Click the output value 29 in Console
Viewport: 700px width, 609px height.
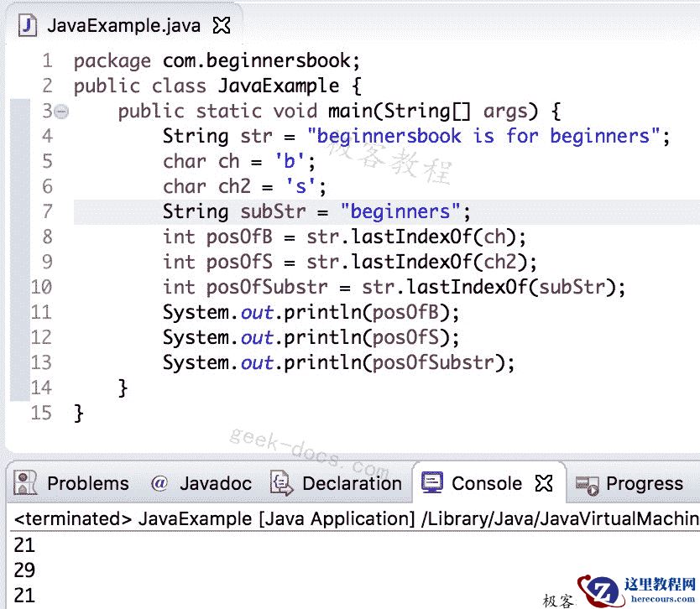[x=24, y=570]
